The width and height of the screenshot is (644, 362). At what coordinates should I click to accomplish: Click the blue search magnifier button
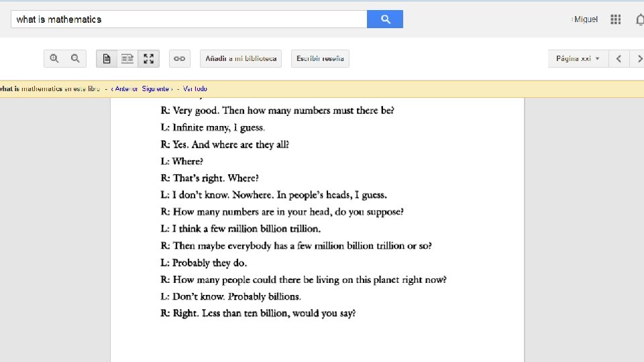pyautogui.click(x=385, y=19)
